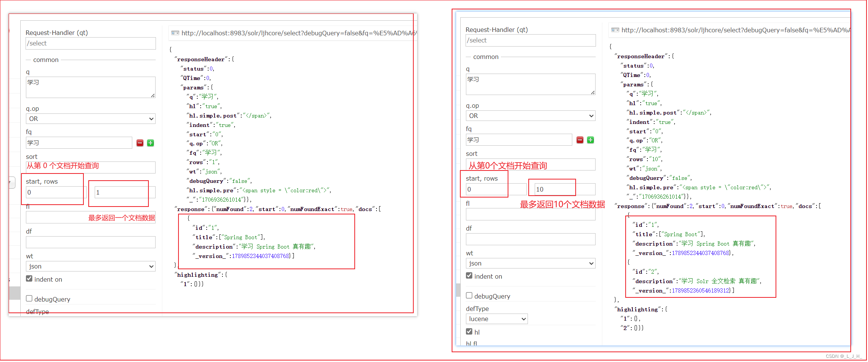Viewport: 868px width, 362px height.
Task: Open q.op OR dropdown in left panel
Action: tap(91, 119)
